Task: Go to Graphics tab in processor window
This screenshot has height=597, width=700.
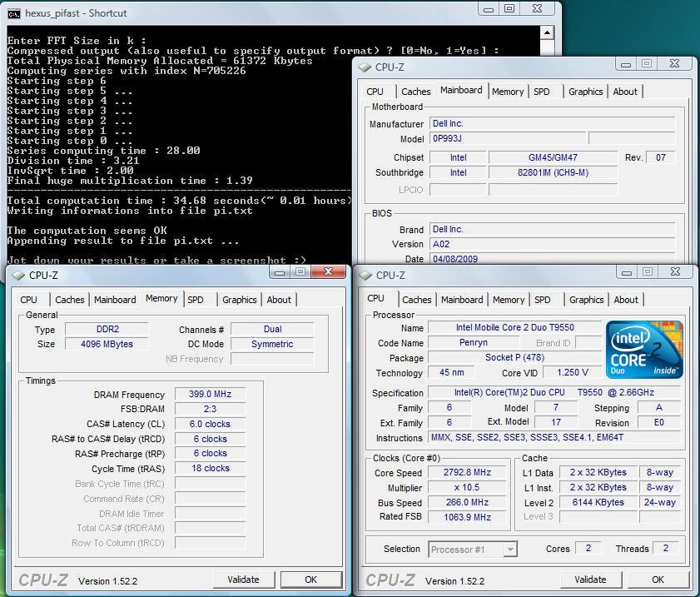Action: coord(586,300)
